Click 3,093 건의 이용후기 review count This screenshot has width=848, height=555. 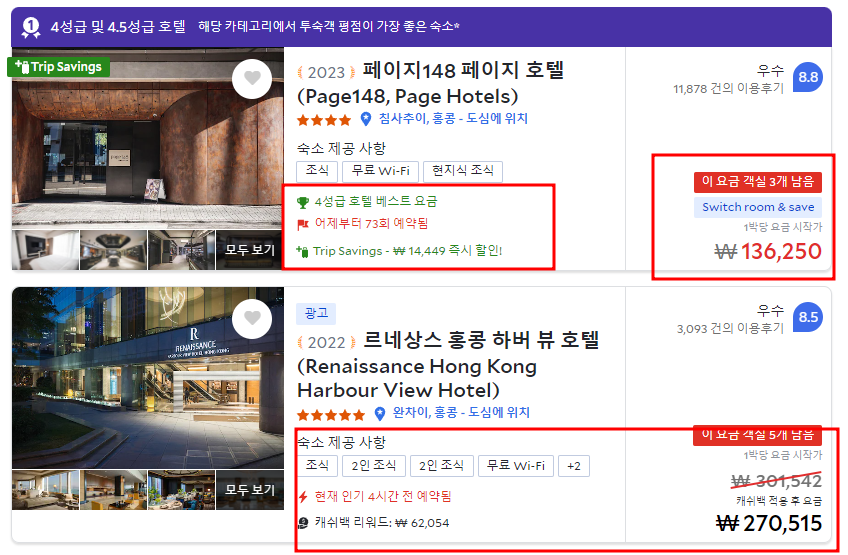coord(730,328)
